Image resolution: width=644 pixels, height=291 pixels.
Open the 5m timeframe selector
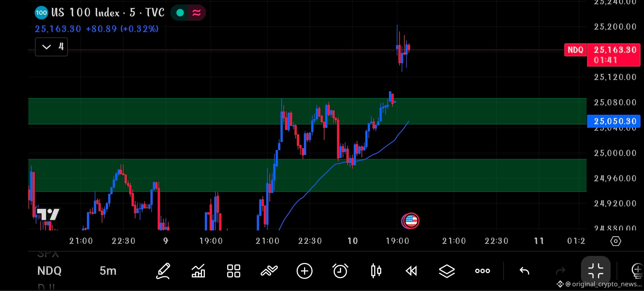108,271
